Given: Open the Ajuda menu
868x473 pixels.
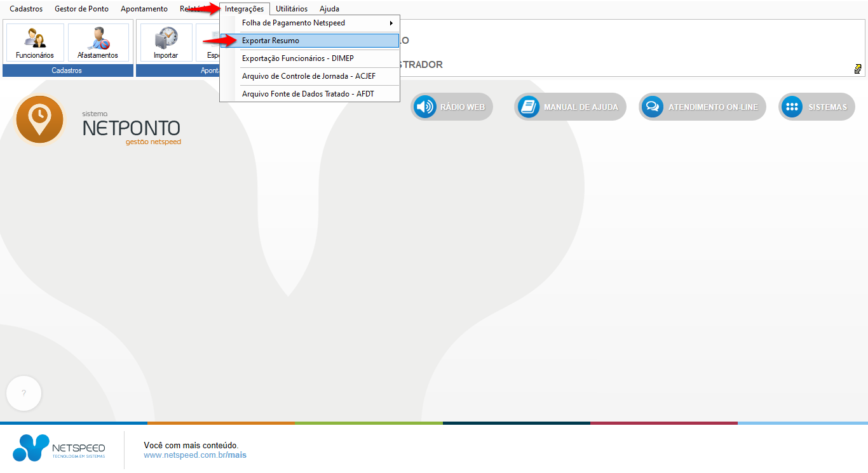Looking at the screenshot, I should point(329,9).
